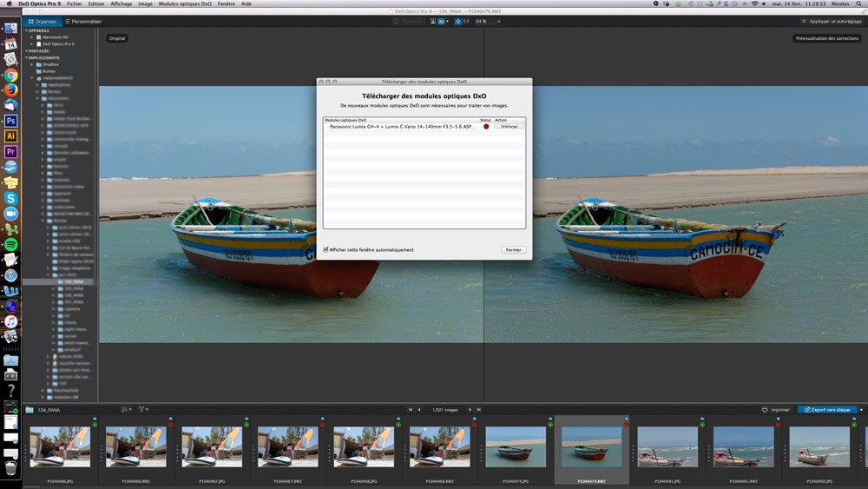Open the Modules optiques DxO menu
This screenshot has width=868, height=489.
pos(185,3)
